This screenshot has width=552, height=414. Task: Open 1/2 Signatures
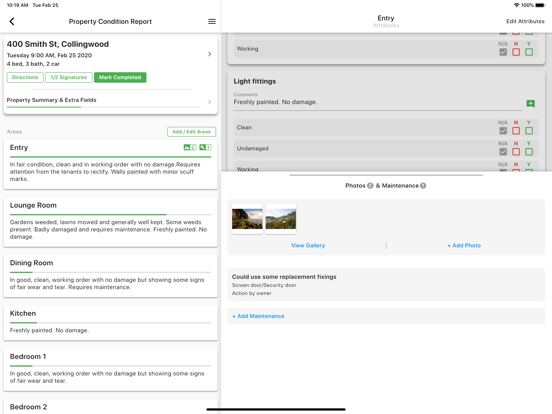(x=69, y=77)
